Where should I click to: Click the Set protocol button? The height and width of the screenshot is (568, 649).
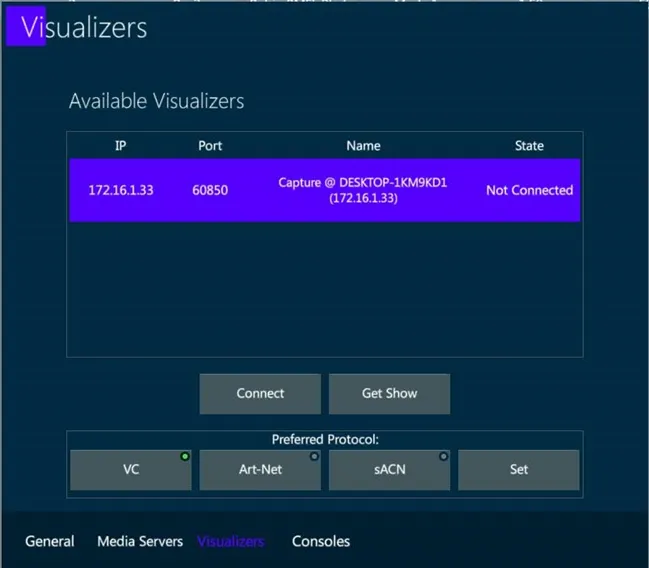click(519, 470)
